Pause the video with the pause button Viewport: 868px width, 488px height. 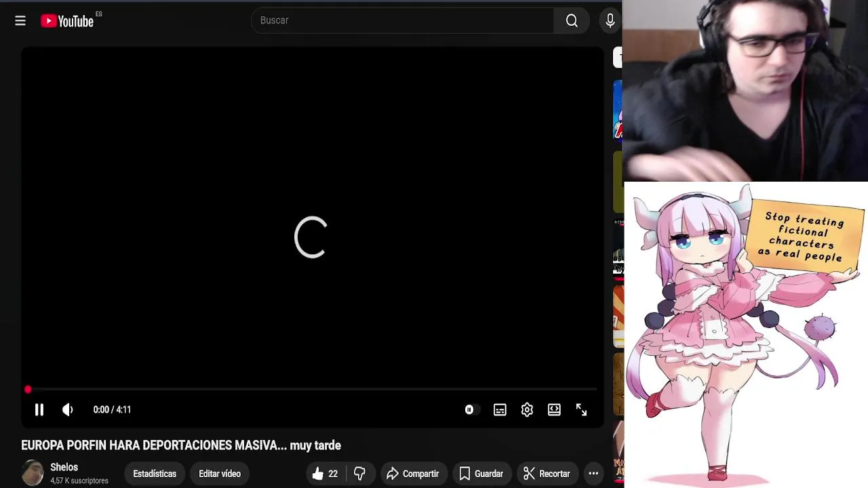(x=39, y=409)
